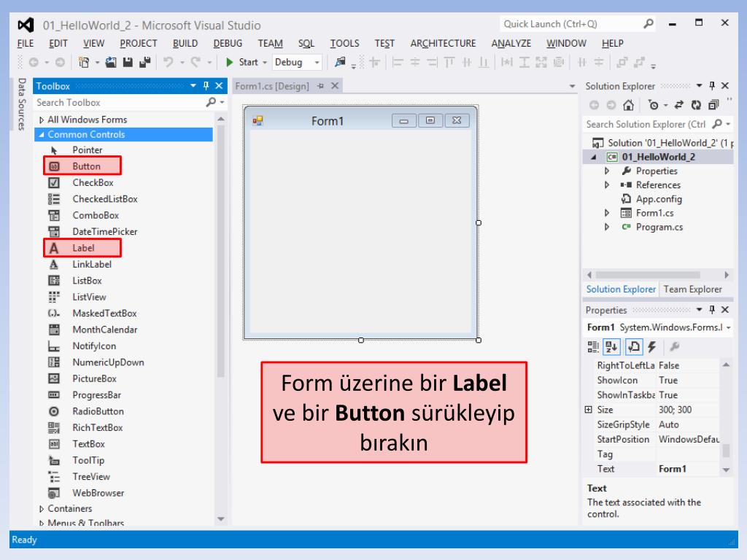Select the Label control in Toolbox
The height and width of the screenshot is (560, 747).
click(82, 248)
